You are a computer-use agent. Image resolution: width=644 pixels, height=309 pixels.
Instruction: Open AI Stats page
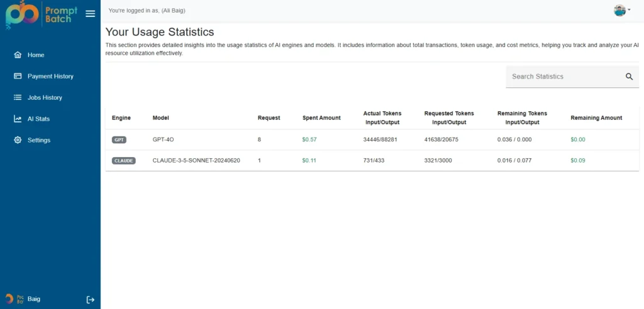click(38, 119)
